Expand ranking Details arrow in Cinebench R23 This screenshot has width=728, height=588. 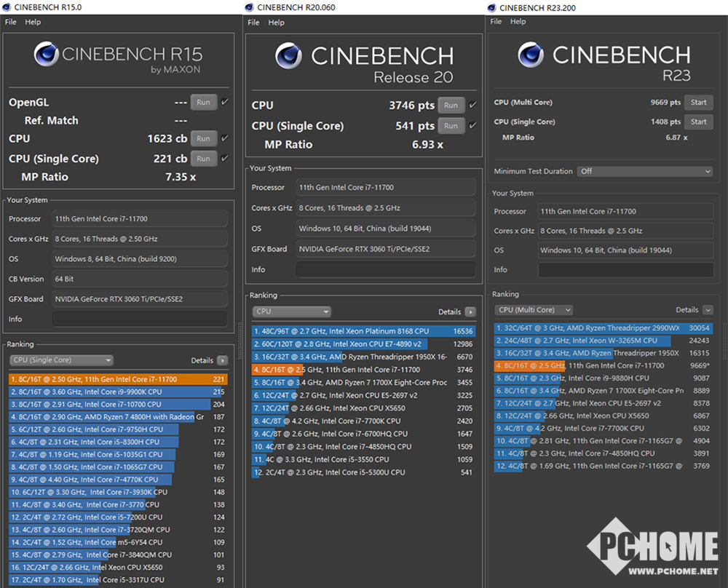(708, 310)
